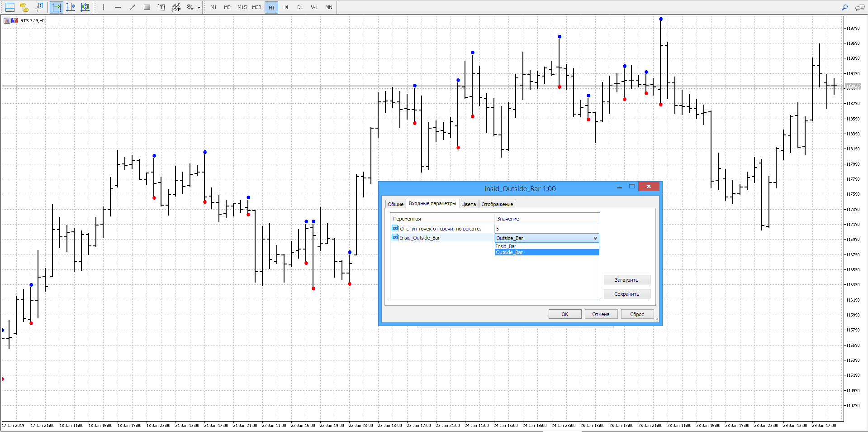868x432 pixels.
Task: Activate the crosshair data window icon
Action: (x=39, y=7)
